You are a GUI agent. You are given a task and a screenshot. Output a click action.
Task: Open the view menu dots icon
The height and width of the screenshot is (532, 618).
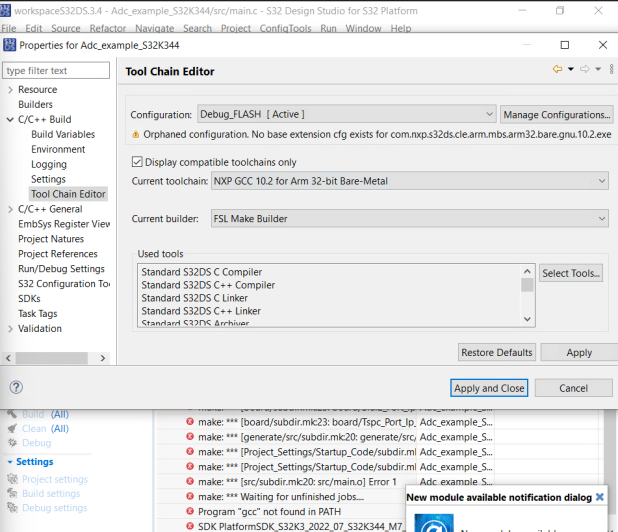[x=611, y=69]
